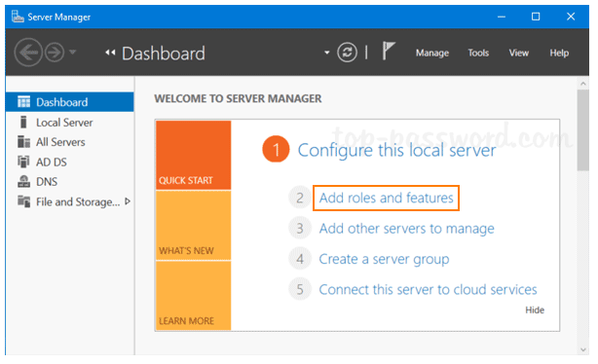Click the back navigation arrow icon

[28, 53]
